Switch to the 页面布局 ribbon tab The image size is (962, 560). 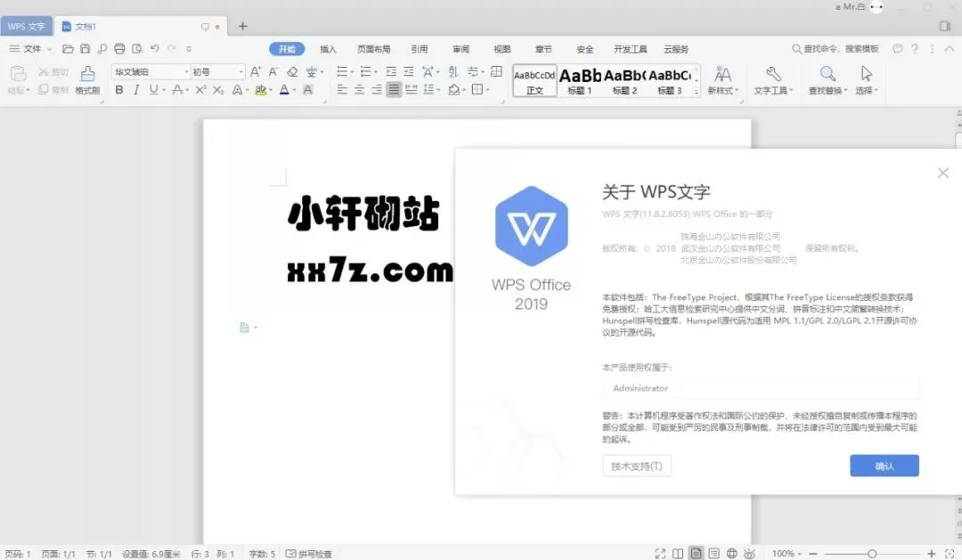point(373,49)
